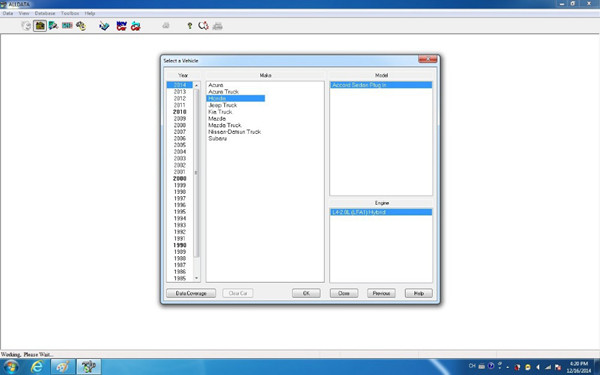Click the Year list scroll down arrow
The width and height of the screenshot is (600, 375).
(x=196, y=278)
